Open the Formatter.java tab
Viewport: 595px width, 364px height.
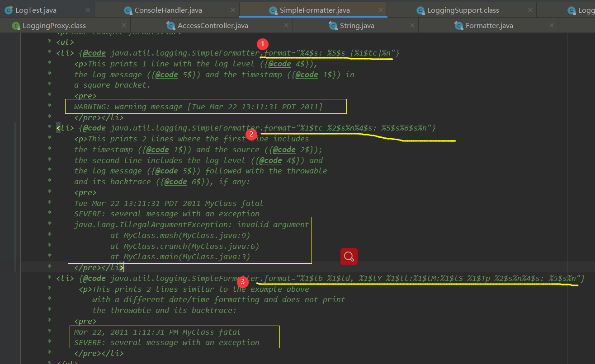(x=489, y=25)
